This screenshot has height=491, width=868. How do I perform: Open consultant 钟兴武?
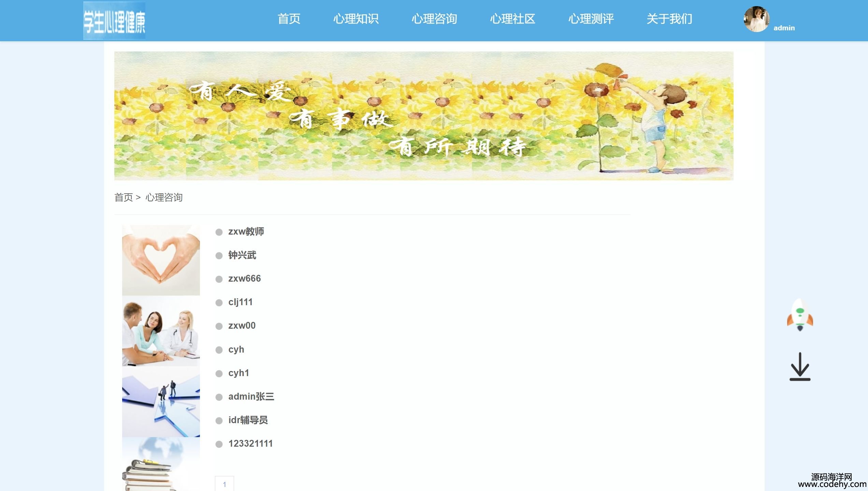coord(242,255)
